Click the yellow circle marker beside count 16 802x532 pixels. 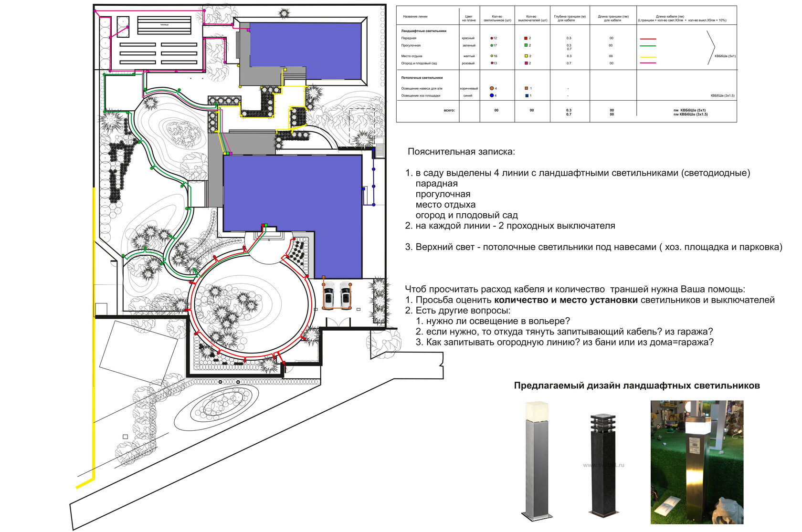point(492,56)
